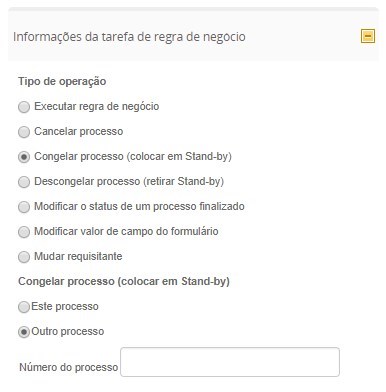Click the Este processo label text

(x=65, y=307)
